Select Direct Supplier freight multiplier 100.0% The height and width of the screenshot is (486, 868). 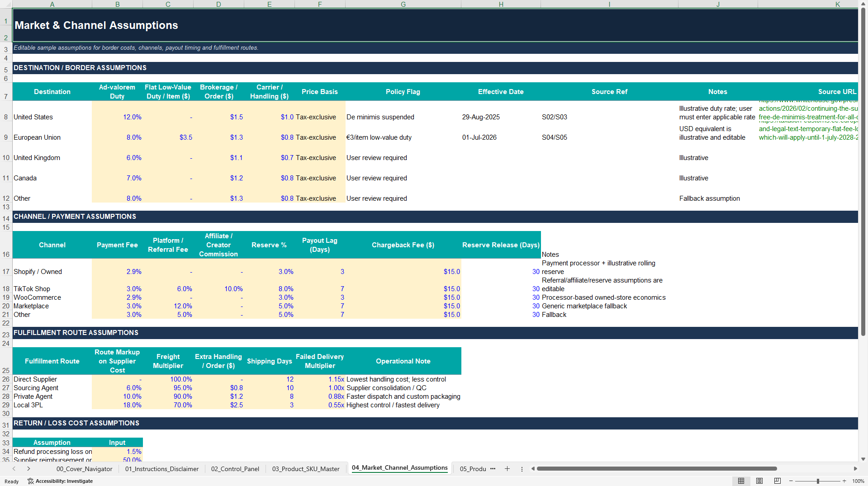pos(168,379)
